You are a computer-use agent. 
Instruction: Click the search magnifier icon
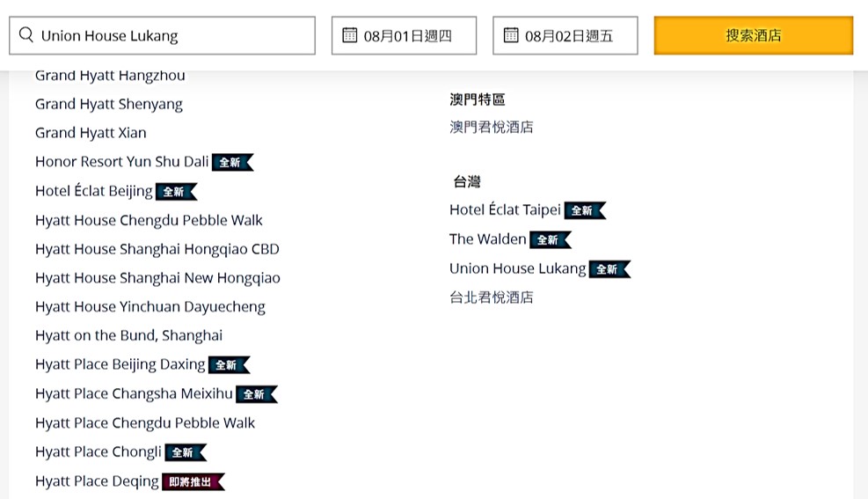click(x=26, y=35)
